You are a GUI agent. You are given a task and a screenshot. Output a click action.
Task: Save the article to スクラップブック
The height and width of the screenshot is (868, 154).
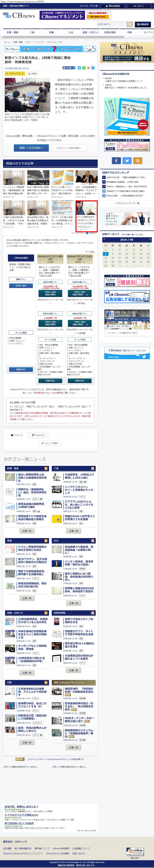tap(15, 73)
